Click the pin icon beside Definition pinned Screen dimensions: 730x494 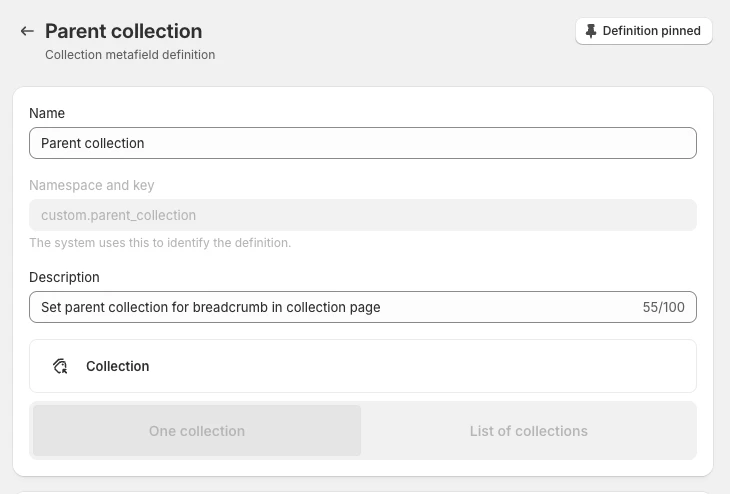pyautogui.click(x=592, y=31)
